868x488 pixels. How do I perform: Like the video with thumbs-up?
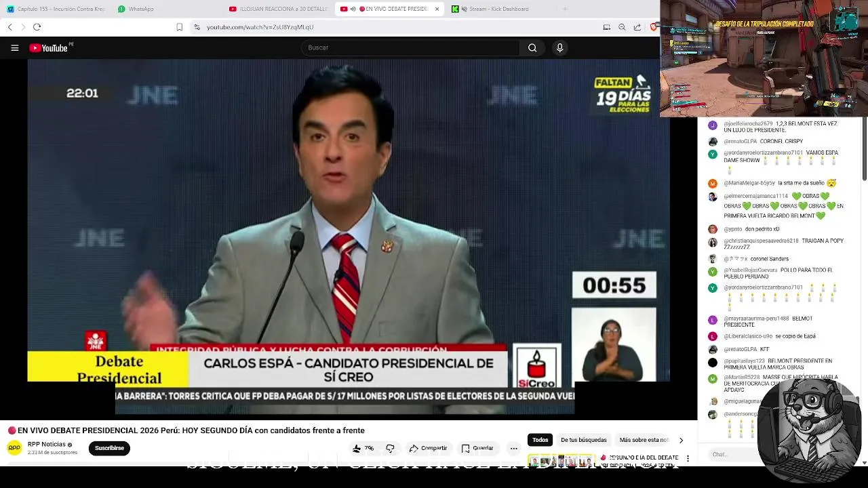(x=363, y=448)
